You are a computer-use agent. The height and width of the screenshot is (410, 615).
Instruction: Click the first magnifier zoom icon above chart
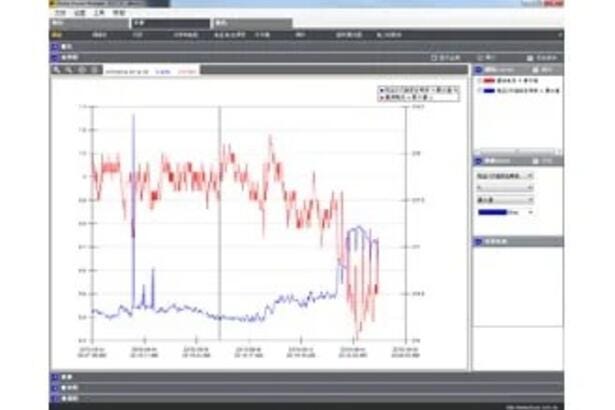tap(56, 70)
